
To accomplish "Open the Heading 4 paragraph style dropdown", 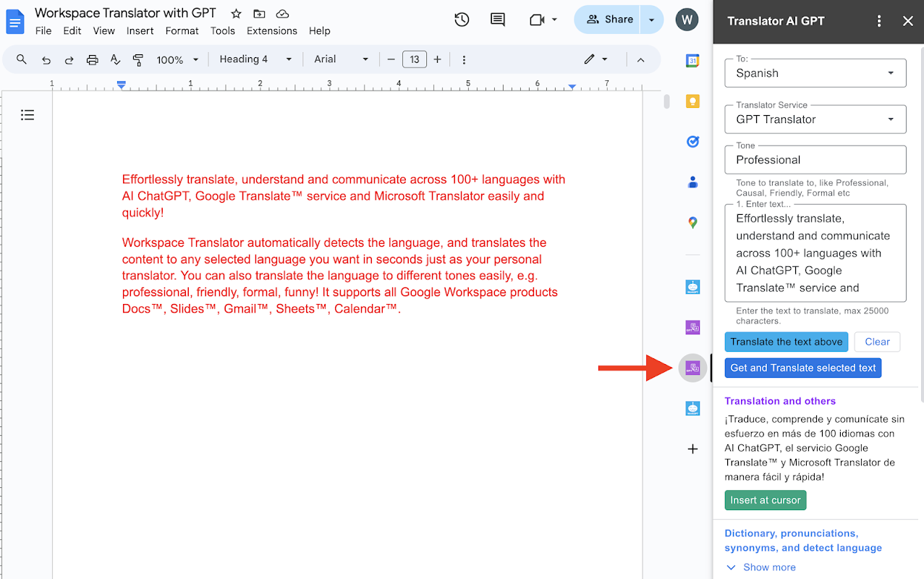I will click(255, 59).
